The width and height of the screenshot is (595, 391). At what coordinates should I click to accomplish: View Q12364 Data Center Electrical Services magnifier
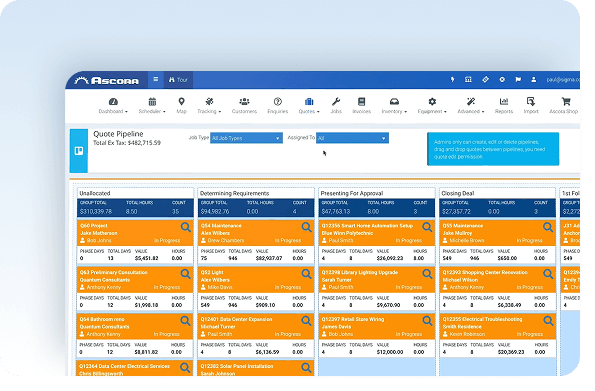coord(186,367)
